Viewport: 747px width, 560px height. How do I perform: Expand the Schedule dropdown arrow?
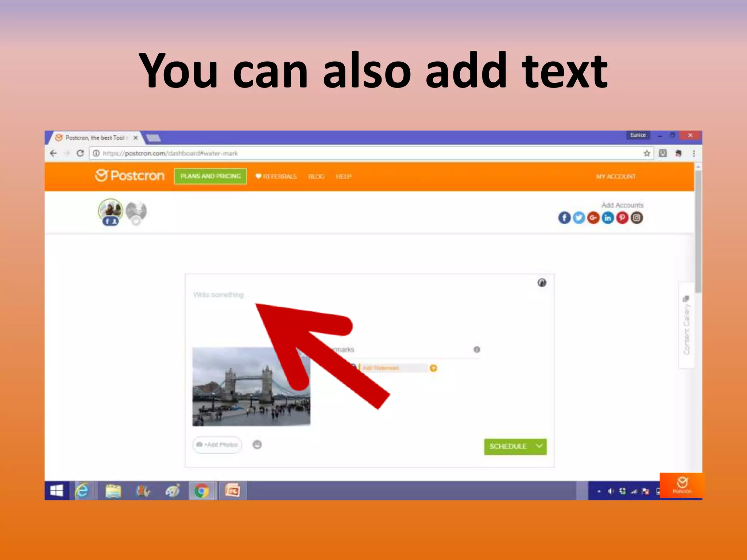coord(539,446)
